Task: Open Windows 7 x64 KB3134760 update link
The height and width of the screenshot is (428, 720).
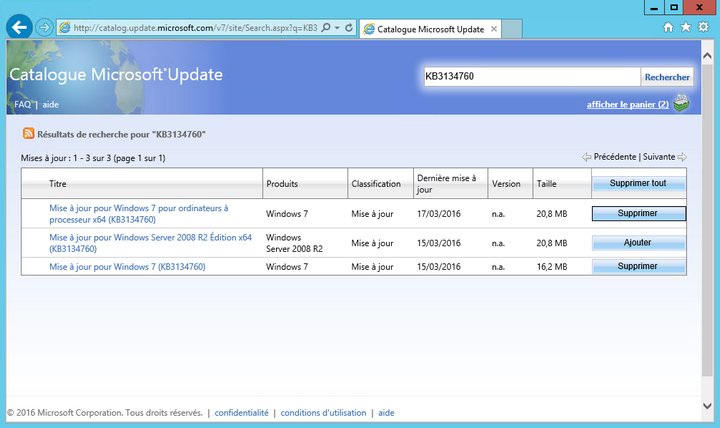Action: (x=139, y=214)
